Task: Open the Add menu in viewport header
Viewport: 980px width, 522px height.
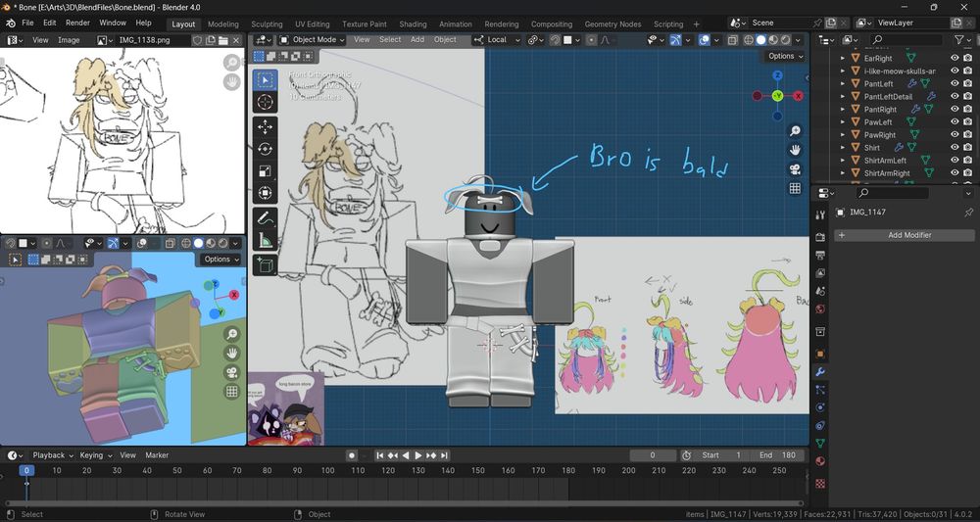Action: [416, 39]
